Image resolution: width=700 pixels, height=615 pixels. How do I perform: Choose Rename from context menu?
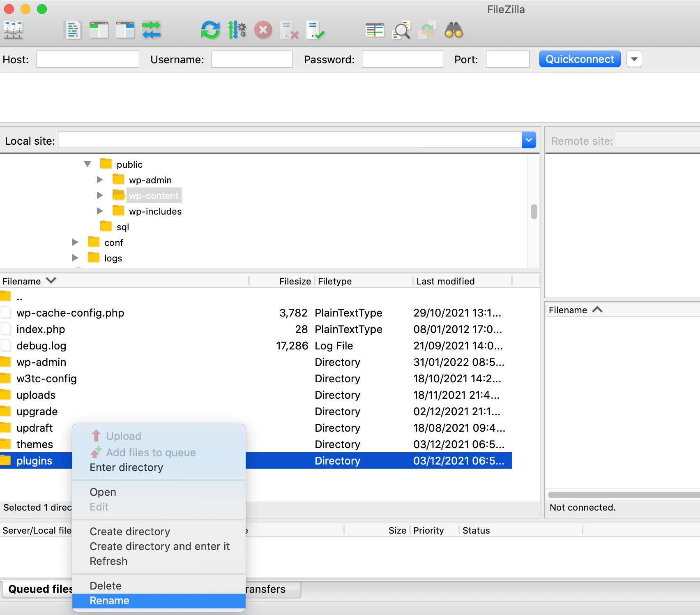(159, 601)
